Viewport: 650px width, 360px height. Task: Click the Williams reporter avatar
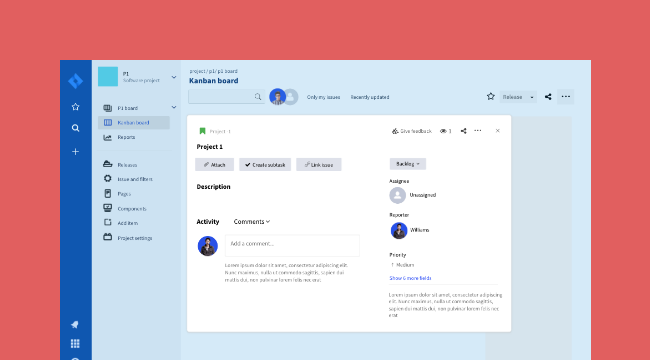[399, 231]
